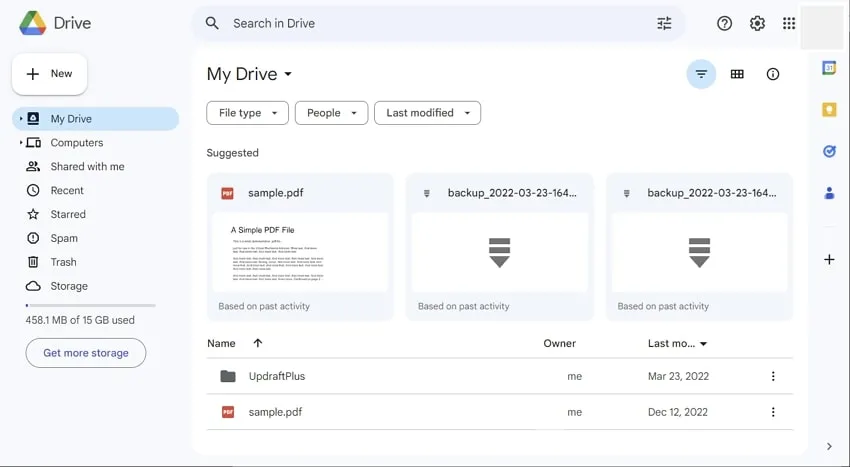Switch to grid layout view
This screenshot has height=467, width=850.
tap(737, 74)
